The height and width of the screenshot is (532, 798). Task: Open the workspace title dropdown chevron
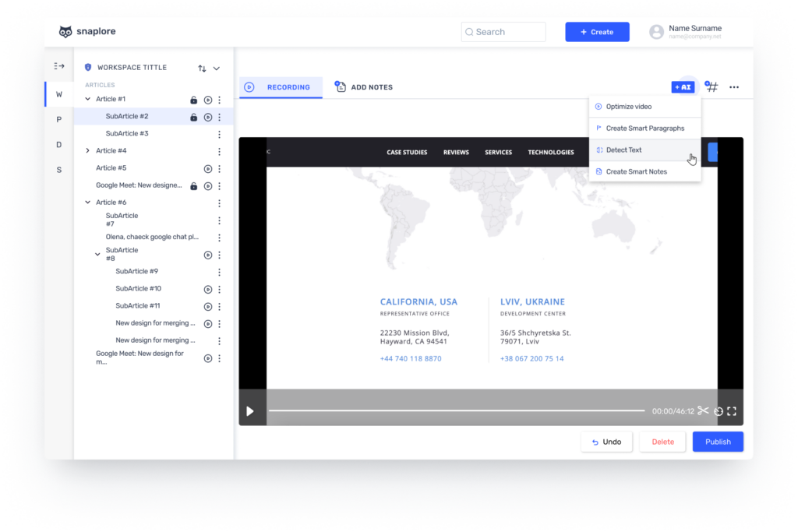(x=217, y=68)
